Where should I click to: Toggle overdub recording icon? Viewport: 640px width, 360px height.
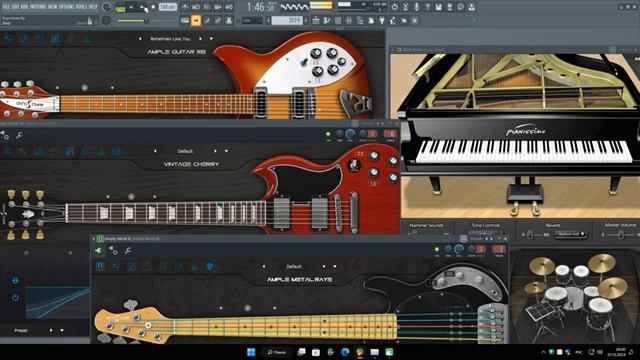(x=218, y=7)
